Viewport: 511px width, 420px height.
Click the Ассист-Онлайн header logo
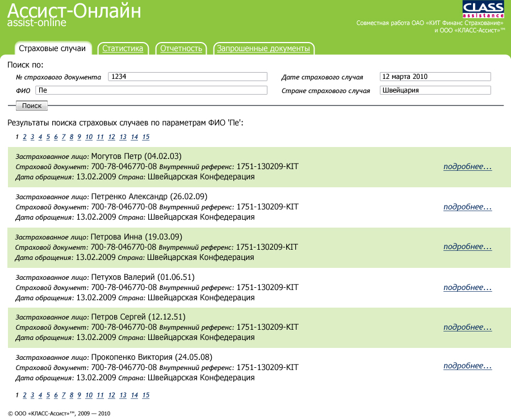[74, 14]
